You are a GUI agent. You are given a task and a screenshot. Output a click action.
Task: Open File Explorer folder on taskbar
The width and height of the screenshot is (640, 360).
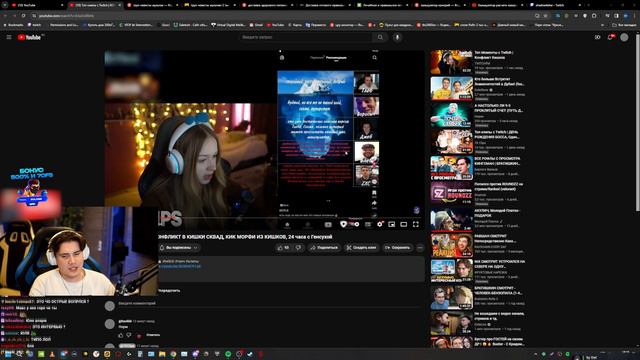pyautogui.click(x=162, y=354)
